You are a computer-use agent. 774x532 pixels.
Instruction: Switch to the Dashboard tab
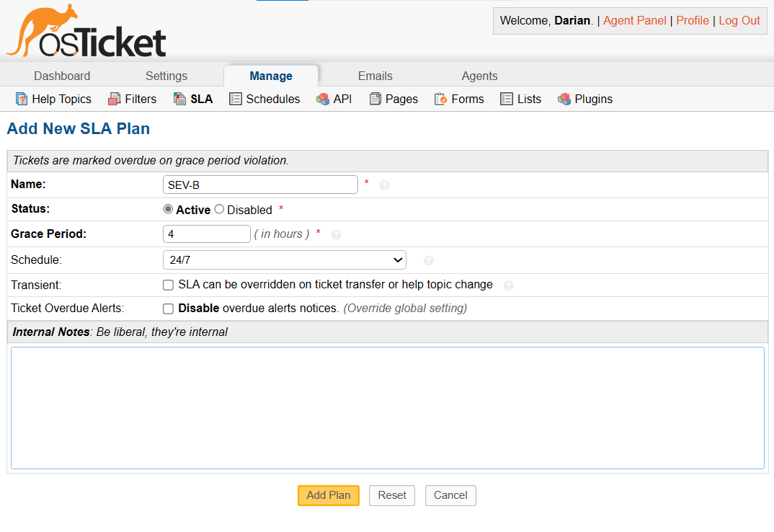click(62, 76)
